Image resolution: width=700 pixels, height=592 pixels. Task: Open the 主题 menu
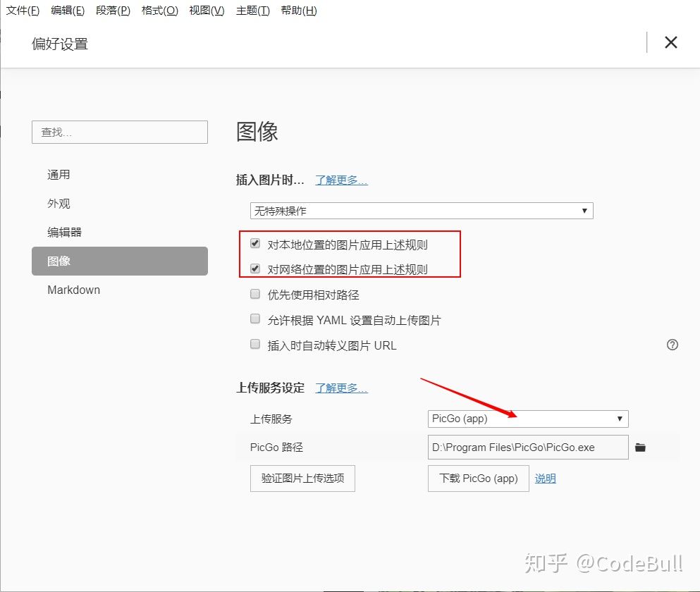click(x=252, y=11)
